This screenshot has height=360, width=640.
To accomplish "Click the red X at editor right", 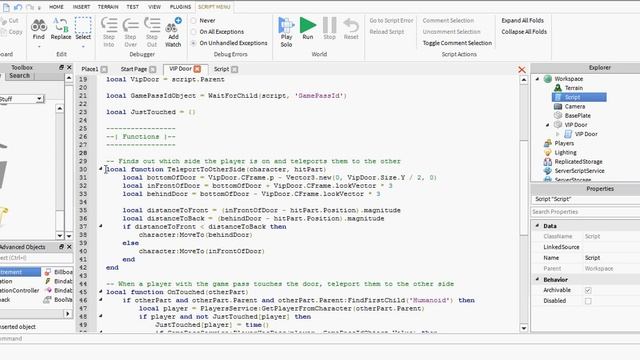I will click(522, 70).
